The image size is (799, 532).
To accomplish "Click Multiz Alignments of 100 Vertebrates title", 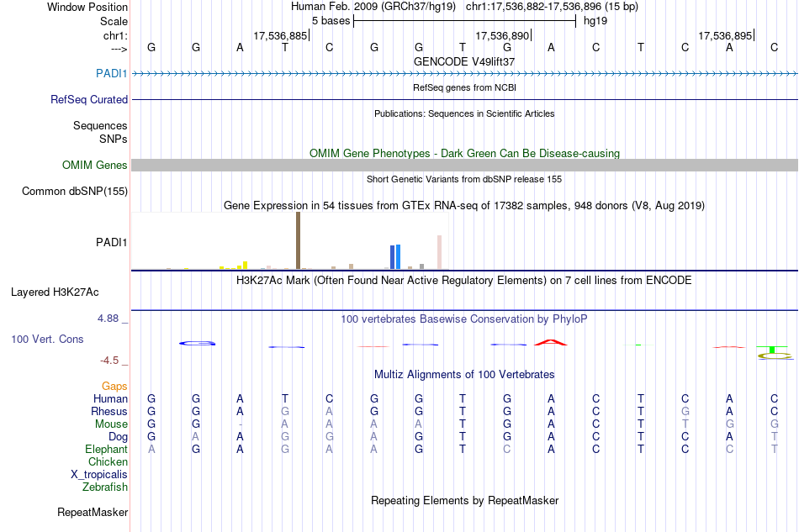I will point(464,375).
